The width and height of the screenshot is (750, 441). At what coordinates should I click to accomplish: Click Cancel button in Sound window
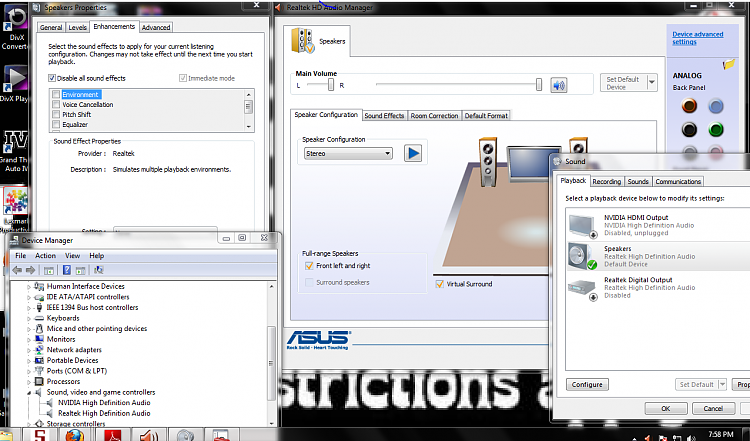tap(713, 408)
